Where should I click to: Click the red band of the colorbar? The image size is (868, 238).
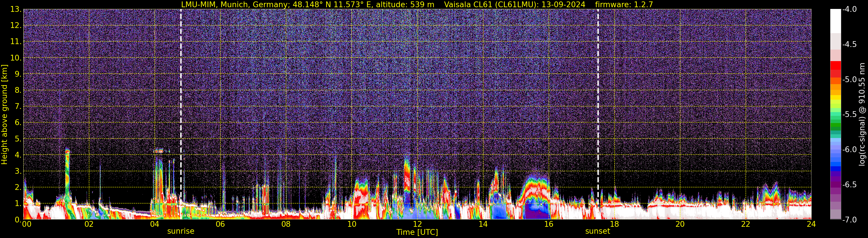pyautogui.click(x=836, y=69)
